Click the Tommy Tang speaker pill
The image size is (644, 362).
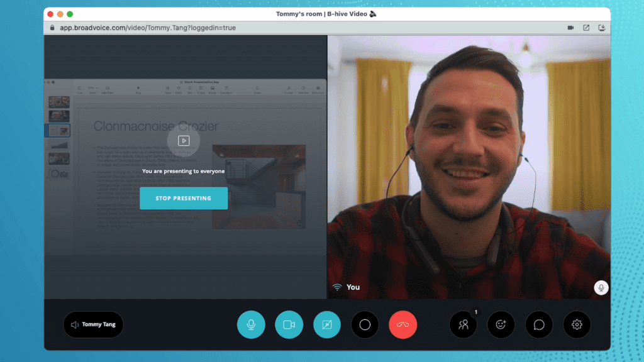coord(93,325)
